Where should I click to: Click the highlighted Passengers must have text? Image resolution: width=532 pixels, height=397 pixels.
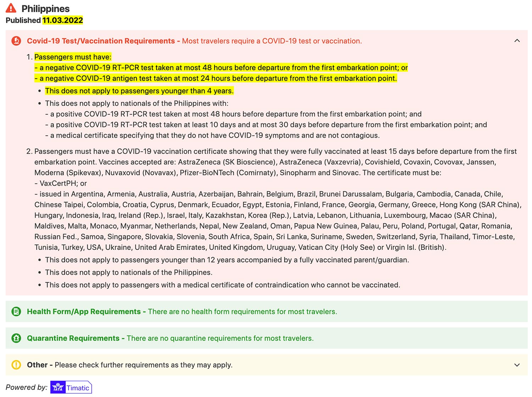72,57
